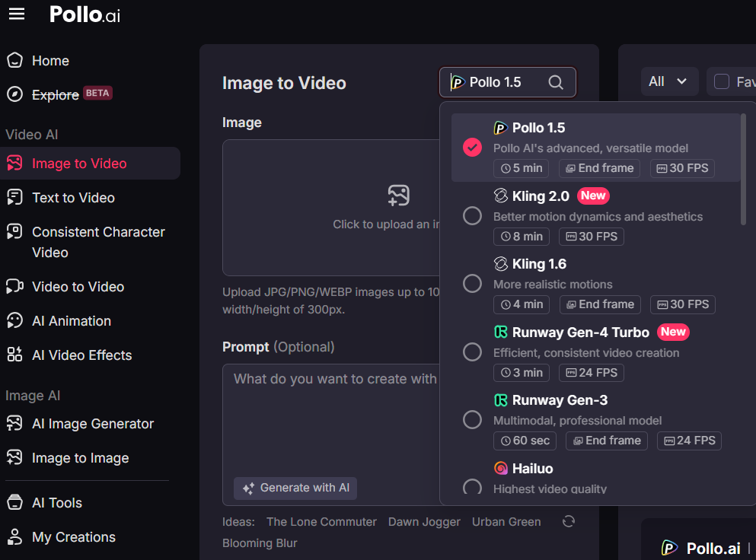Select the Kling 1.6 radio button
The width and height of the screenshot is (756, 560).
tap(472, 283)
